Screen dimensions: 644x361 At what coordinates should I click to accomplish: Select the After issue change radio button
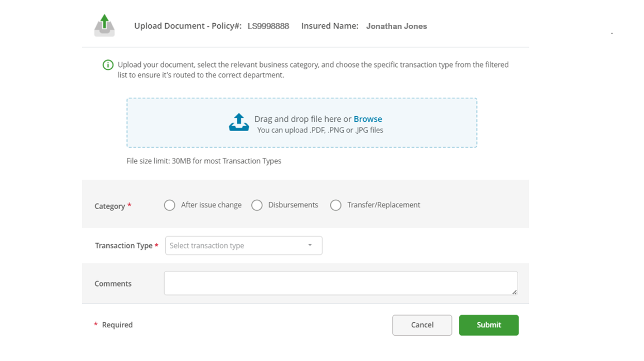[170, 205]
